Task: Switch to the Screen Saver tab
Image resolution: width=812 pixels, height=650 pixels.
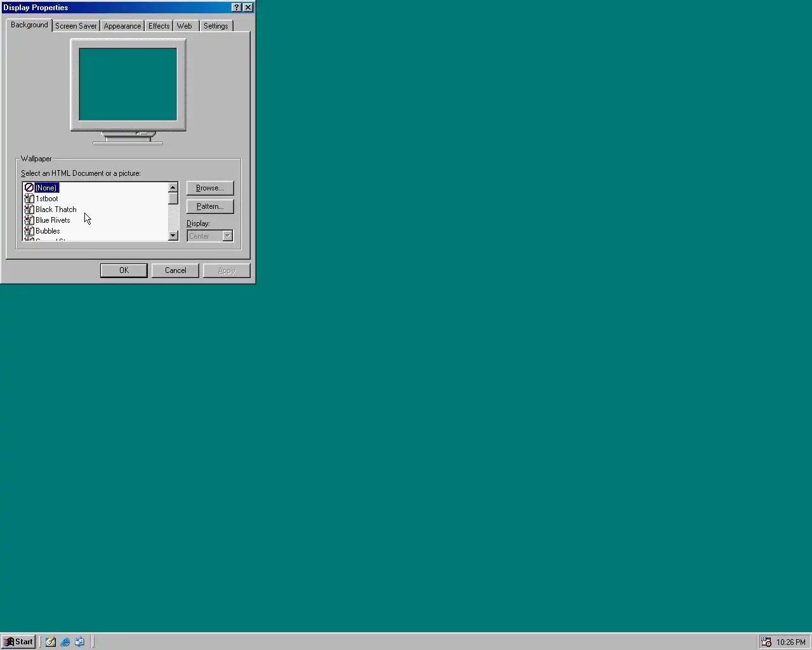Action: point(75,26)
